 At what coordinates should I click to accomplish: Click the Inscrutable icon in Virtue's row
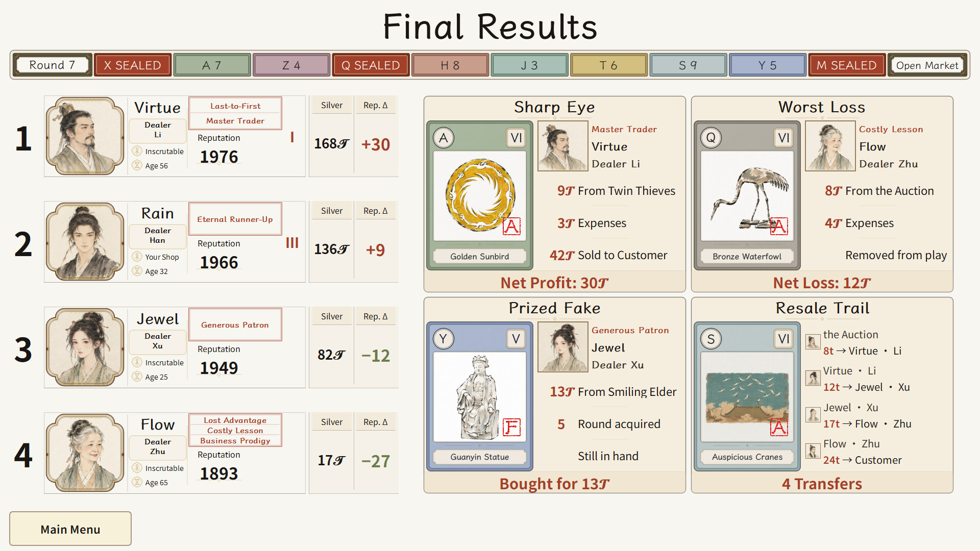pyautogui.click(x=137, y=151)
